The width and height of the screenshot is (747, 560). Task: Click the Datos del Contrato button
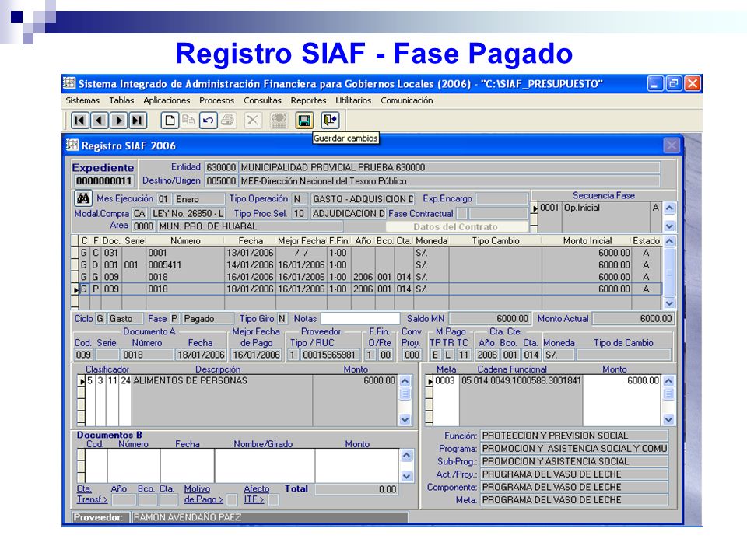coord(456,226)
